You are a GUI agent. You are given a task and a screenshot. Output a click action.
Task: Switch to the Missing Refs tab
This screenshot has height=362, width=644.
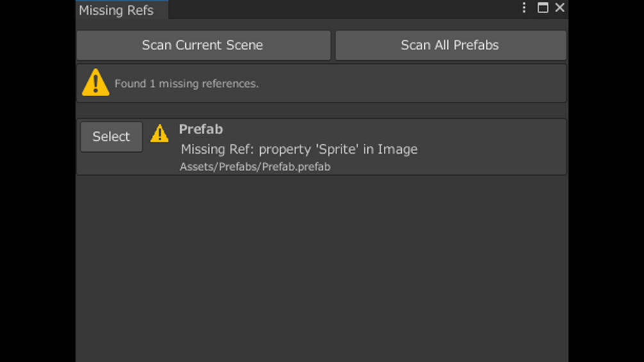click(117, 10)
